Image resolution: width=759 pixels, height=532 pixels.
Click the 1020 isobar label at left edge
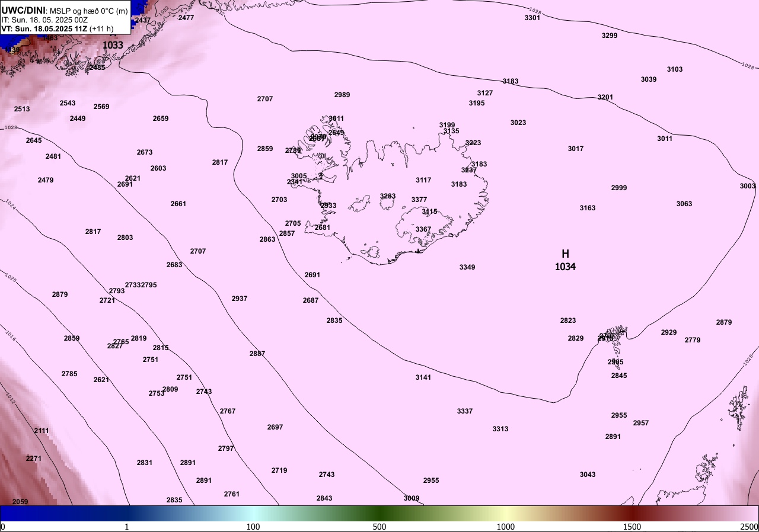pos(10,277)
